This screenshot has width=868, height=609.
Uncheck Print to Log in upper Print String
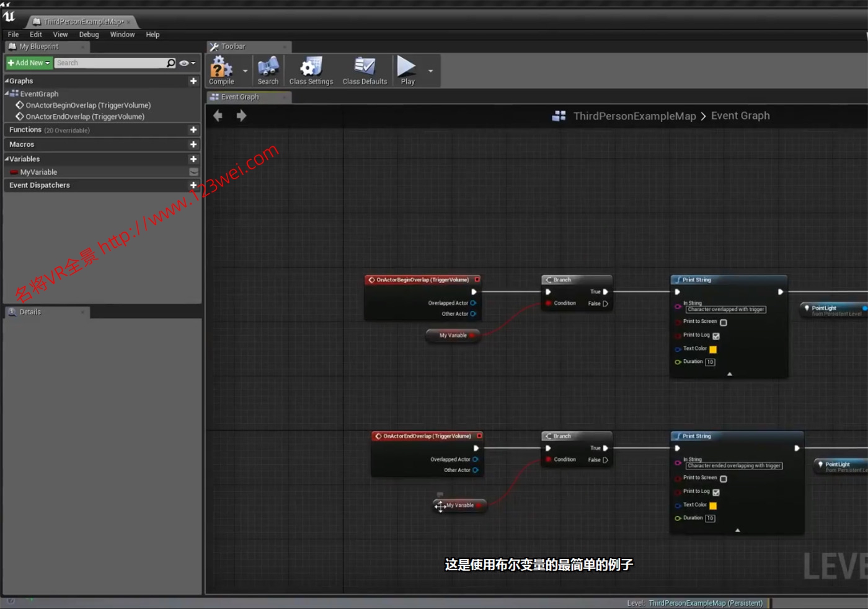pos(716,336)
